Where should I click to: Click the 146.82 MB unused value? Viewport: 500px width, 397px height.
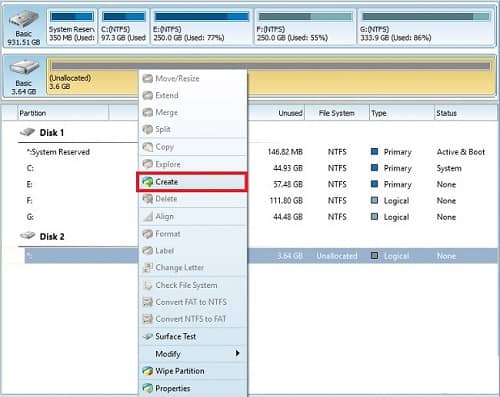285,152
